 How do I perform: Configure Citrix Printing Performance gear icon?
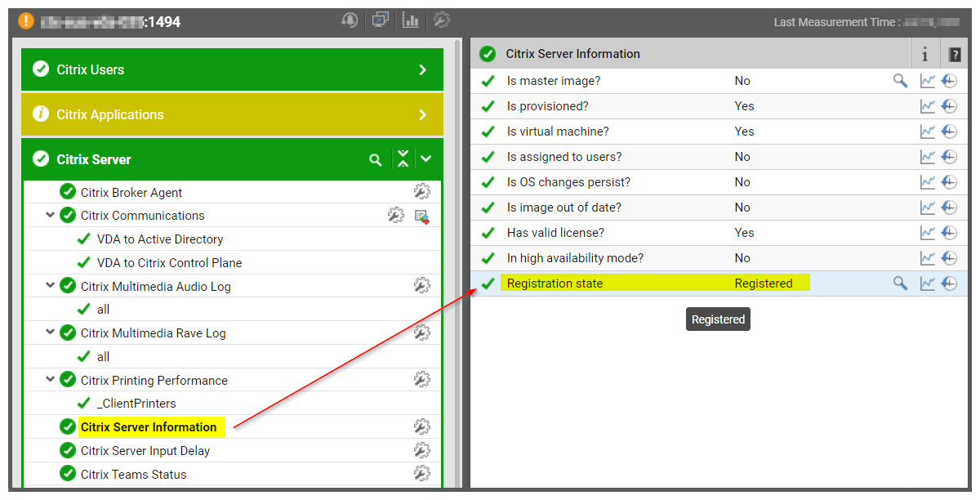(421, 380)
